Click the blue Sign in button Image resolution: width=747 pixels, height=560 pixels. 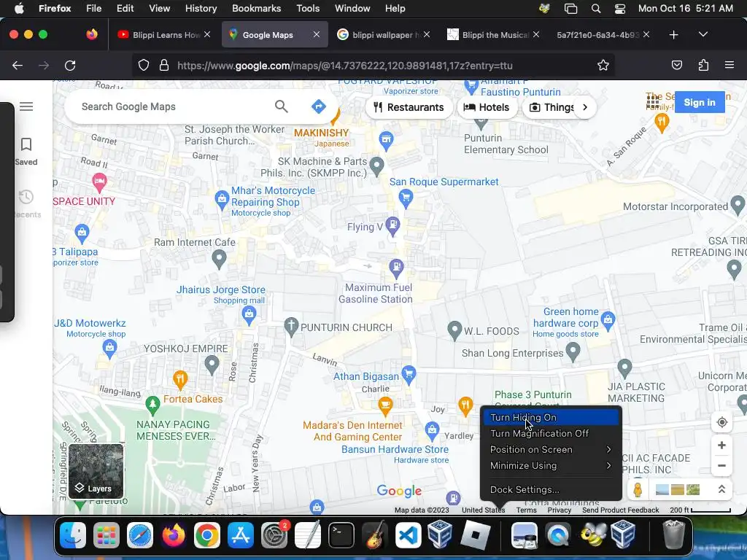click(x=700, y=102)
